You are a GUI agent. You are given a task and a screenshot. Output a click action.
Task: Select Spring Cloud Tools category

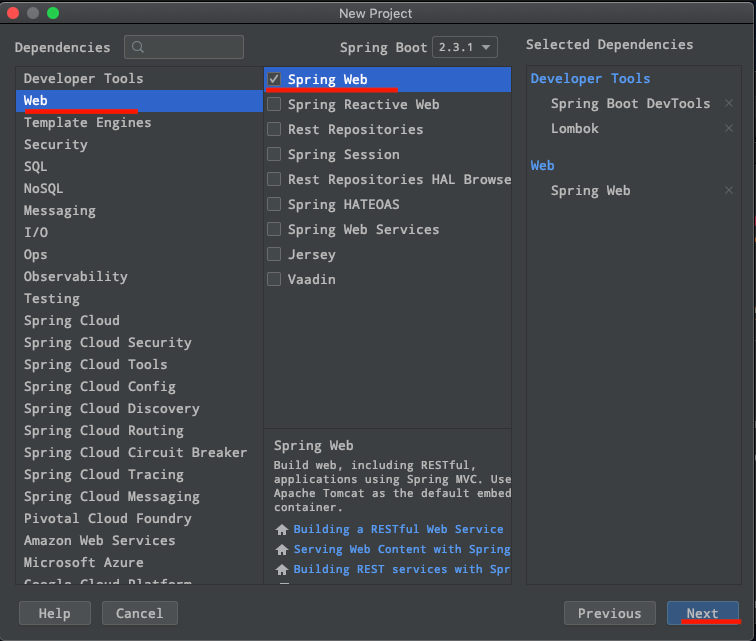(x=139, y=365)
